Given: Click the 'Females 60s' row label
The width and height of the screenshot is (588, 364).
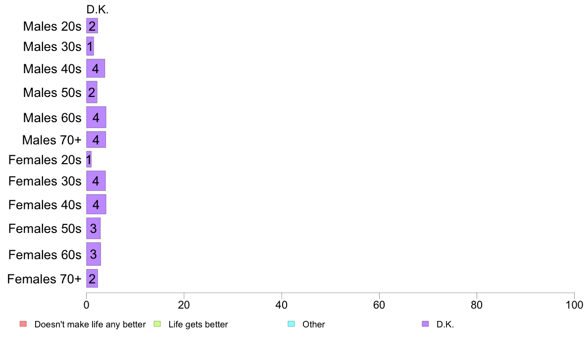Looking at the screenshot, I should [45, 255].
